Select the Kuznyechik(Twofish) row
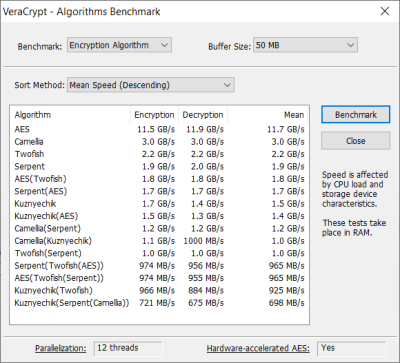The width and height of the screenshot is (400, 363). point(159,290)
